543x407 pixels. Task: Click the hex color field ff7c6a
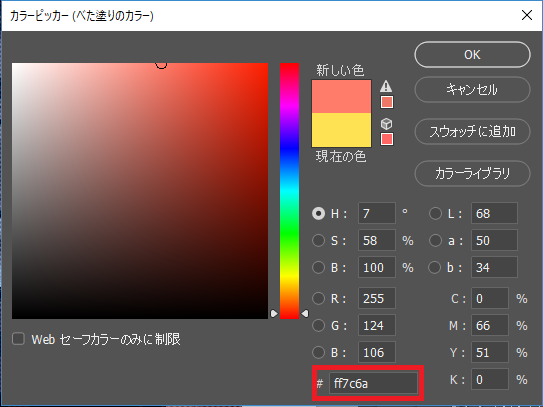pos(373,383)
